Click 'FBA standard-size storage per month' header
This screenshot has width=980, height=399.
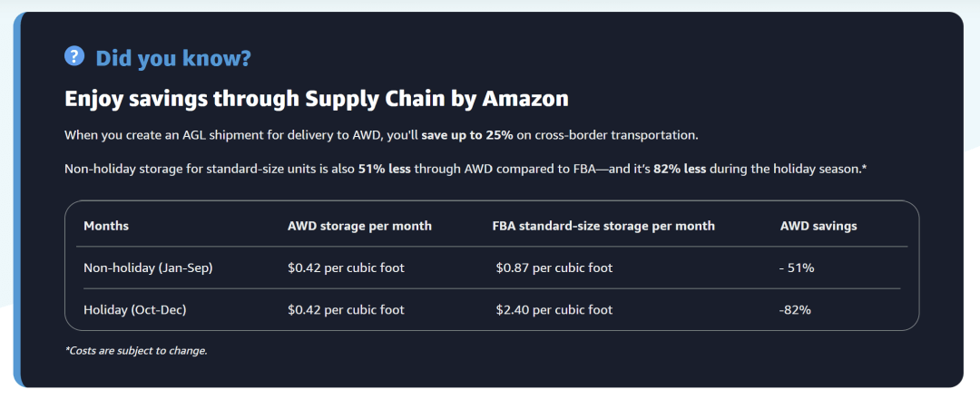coord(603,226)
